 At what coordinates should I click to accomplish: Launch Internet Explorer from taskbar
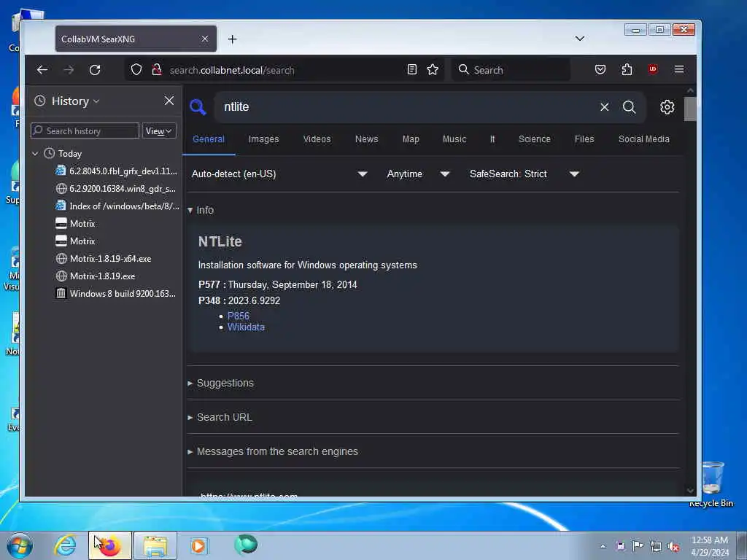[65, 545]
